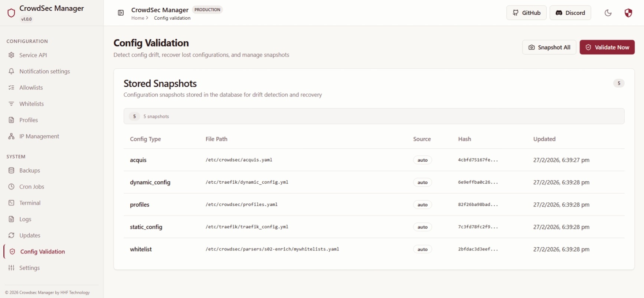Screen dimensions: 644x298
Task: Click the Profiles document icon
Action: click(12, 120)
